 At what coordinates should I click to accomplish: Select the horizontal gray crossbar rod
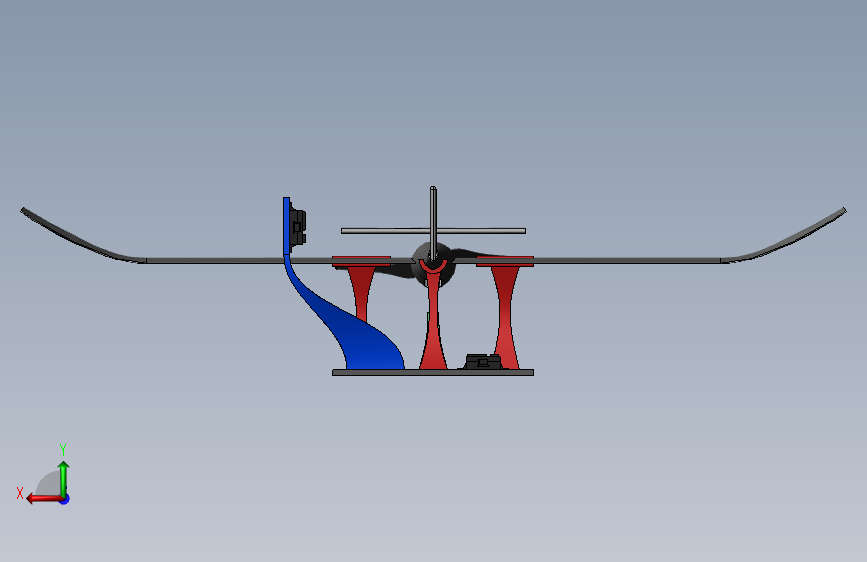click(433, 231)
